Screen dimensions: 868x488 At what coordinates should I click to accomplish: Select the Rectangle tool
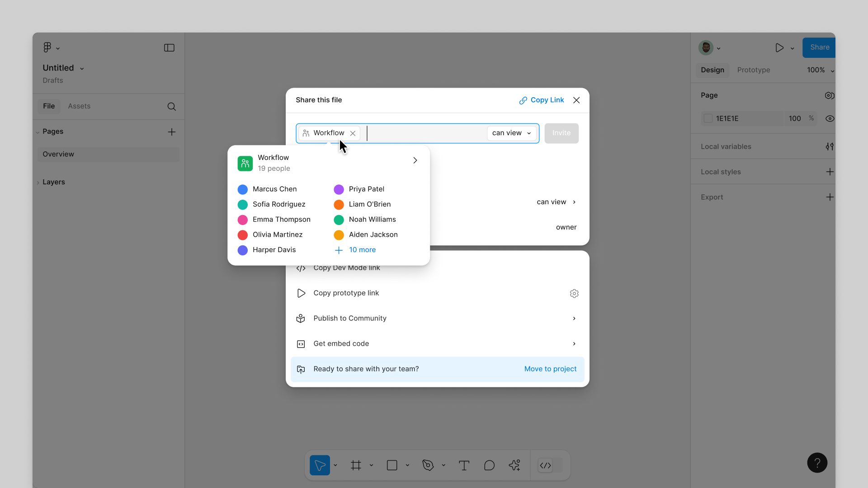point(391,465)
